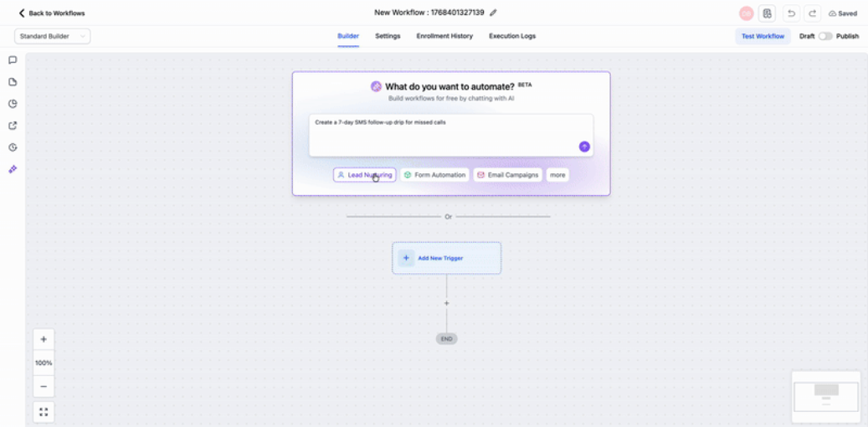Click the AI sparkle icon in the sidebar

pyautogui.click(x=13, y=169)
